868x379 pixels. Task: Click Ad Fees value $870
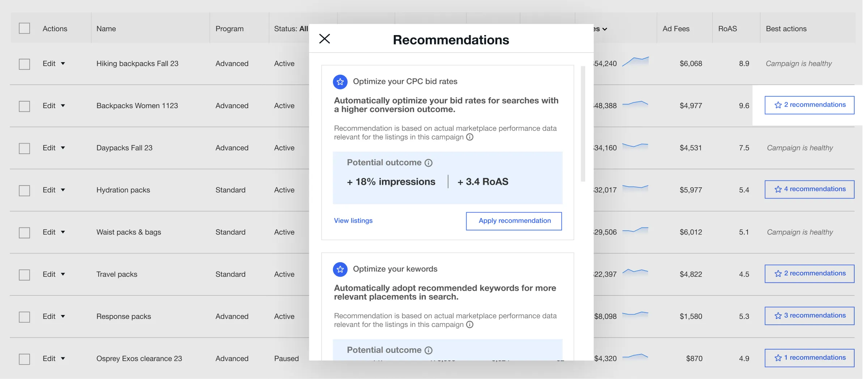tap(694, 358)
